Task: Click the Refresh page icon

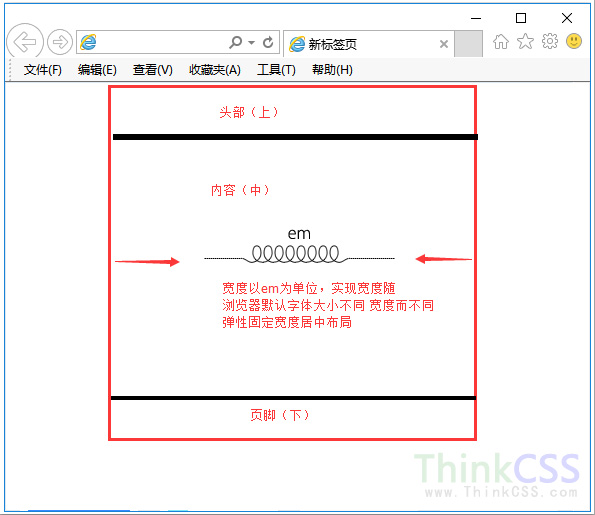Action: point(268,42)
